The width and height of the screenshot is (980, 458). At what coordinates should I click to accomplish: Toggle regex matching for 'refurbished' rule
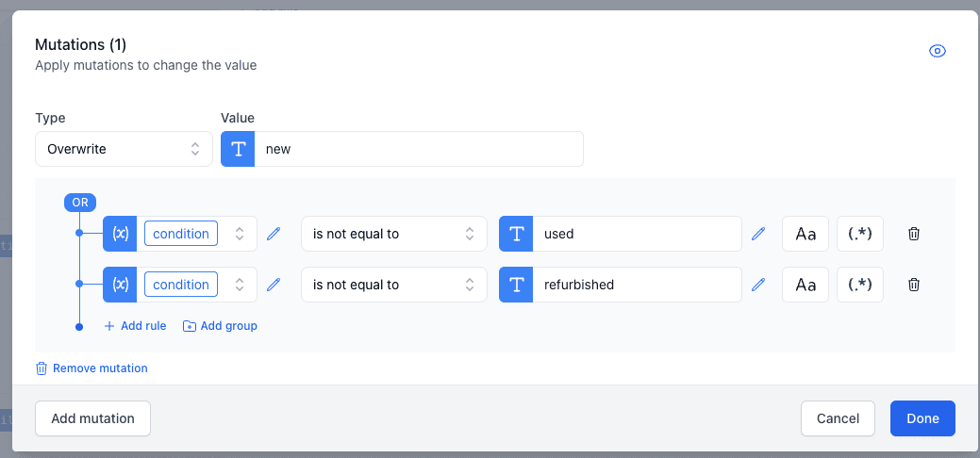(x=859, y=285)
